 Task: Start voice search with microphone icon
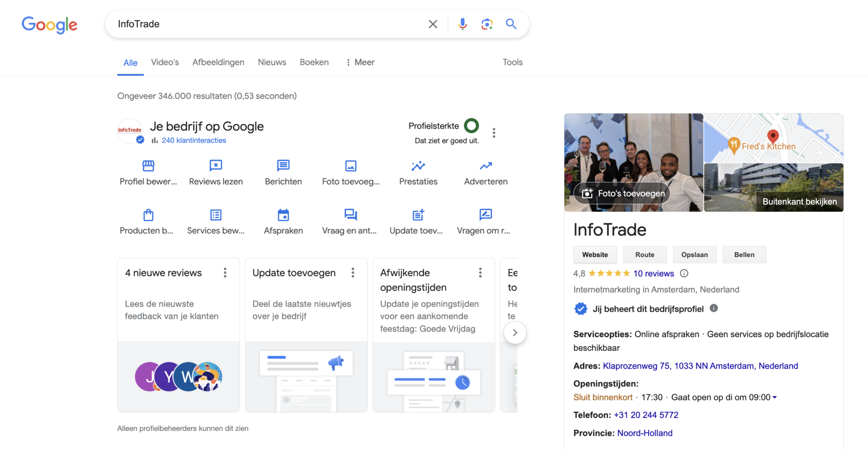point(462,24)
